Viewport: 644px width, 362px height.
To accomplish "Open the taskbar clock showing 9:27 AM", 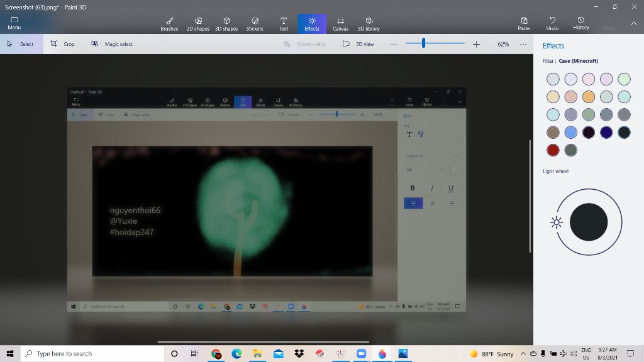I will pyautogui.click(x=608, y=353).
